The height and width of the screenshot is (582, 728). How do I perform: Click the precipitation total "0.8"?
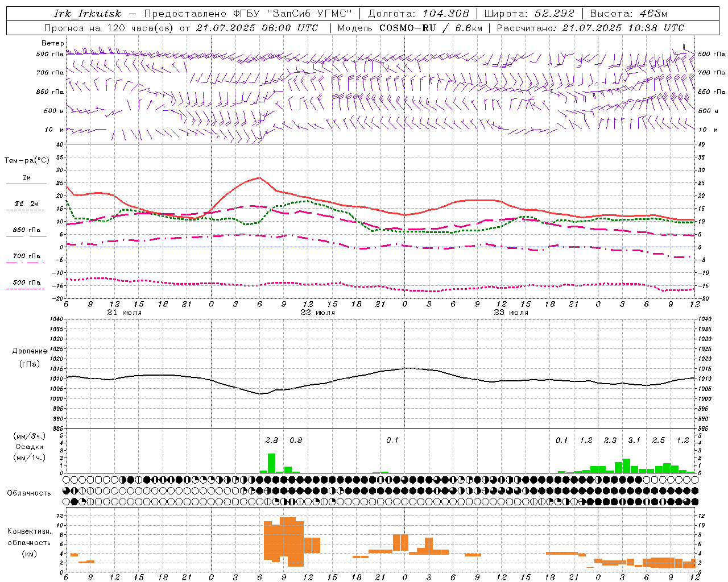click(296, 440)
